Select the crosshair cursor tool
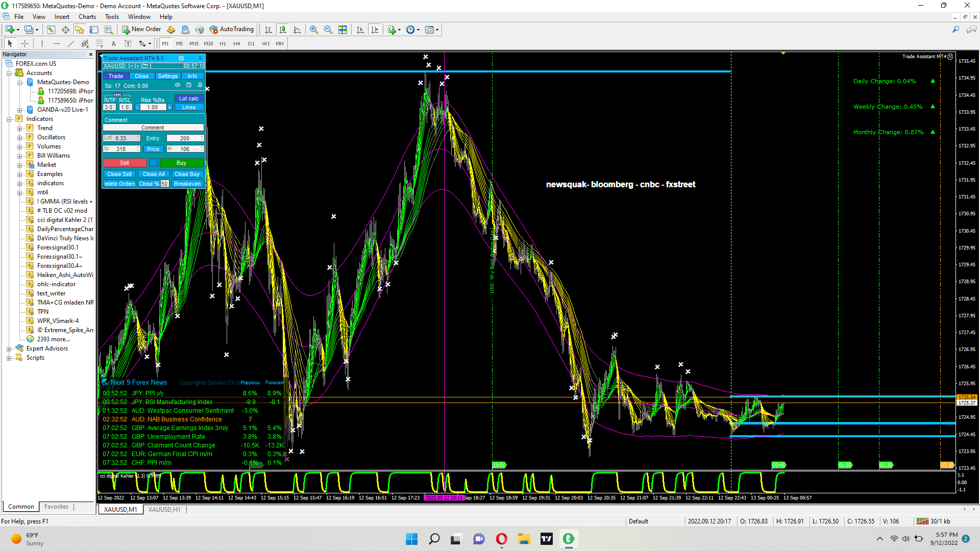This screenshot has height=551, width=980. click(x=24, y=43)
